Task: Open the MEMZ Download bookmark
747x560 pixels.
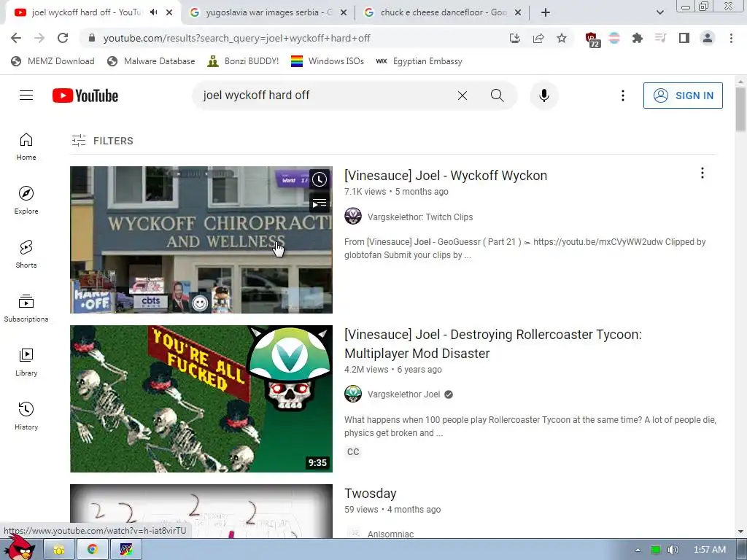Action: click(x=53, y=61)
